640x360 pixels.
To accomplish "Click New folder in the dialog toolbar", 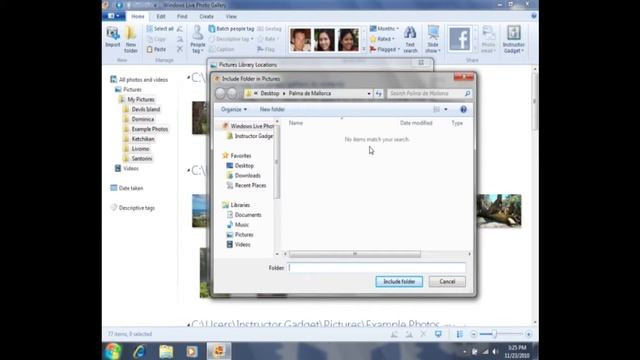I will [x=272, y=109].
